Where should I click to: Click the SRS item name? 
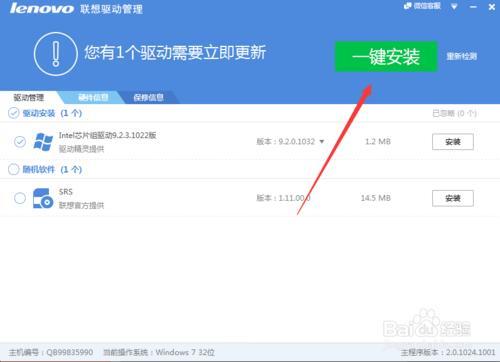[66, 192]
